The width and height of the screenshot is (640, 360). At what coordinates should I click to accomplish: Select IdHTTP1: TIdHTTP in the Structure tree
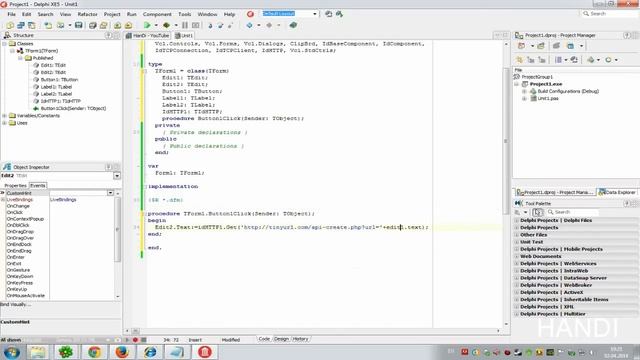click(x=61, y=101)
